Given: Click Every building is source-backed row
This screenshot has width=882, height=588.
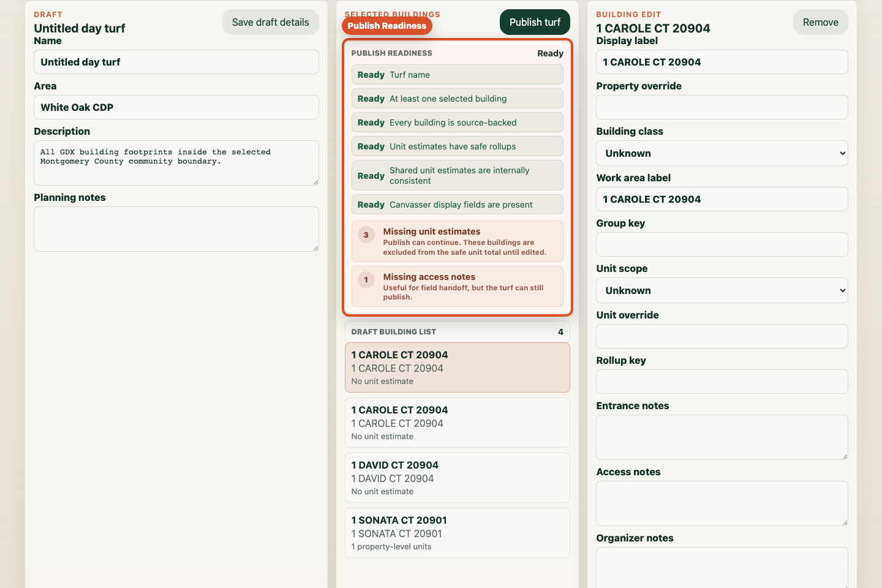Looking at the screenshot, I should [458, 123].
